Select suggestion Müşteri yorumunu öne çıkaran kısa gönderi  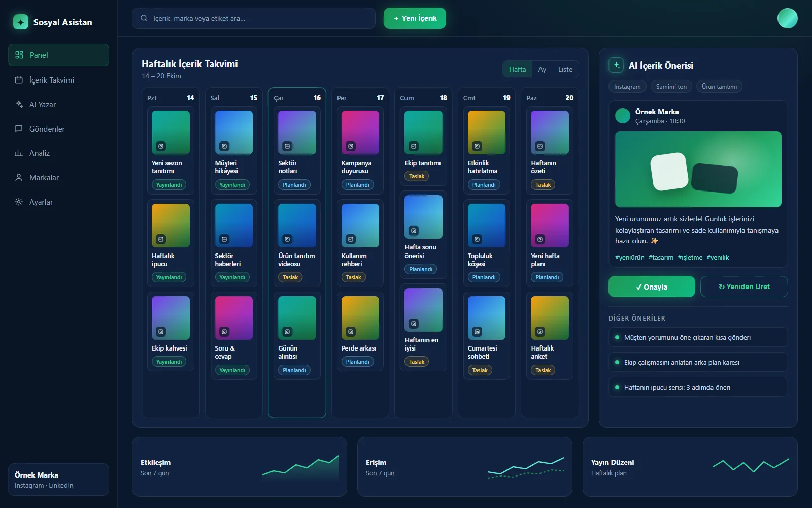point(698,337)
